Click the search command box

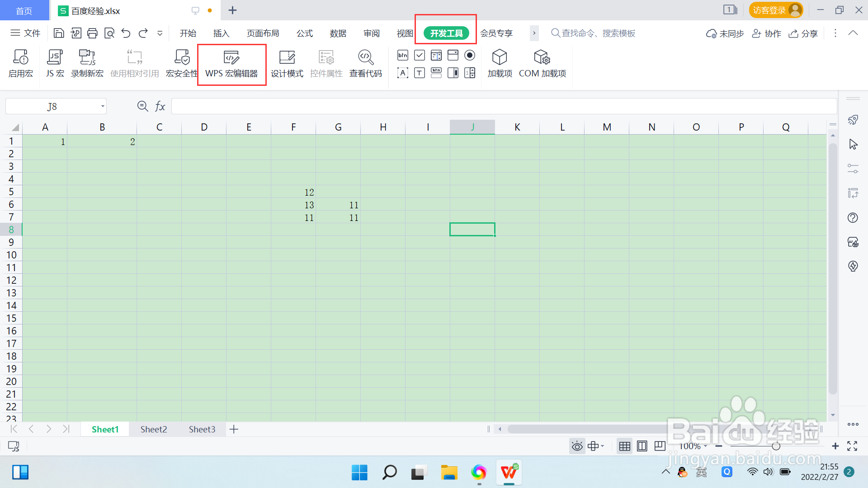click(x=593, y=33)
